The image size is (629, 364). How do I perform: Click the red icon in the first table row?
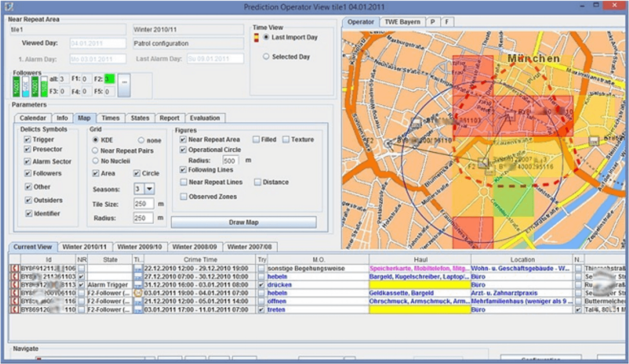pyautogui.click(x=14, y=269)
